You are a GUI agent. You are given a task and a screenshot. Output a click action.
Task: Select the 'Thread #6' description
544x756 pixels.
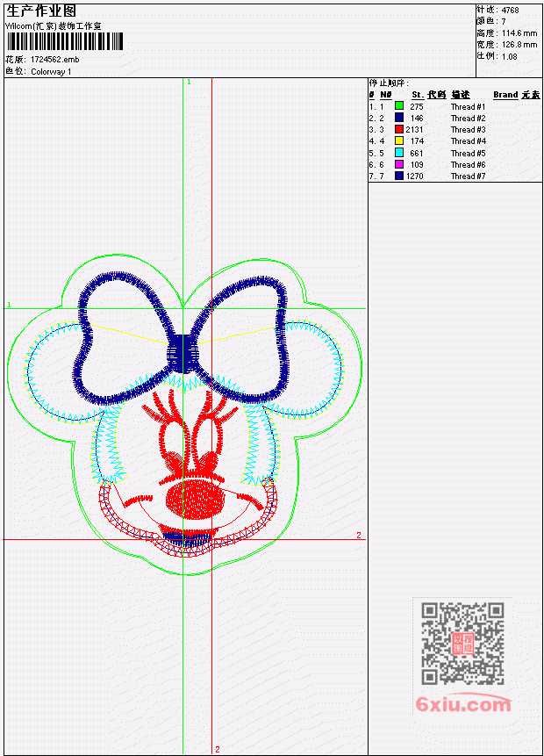point(468,165)
